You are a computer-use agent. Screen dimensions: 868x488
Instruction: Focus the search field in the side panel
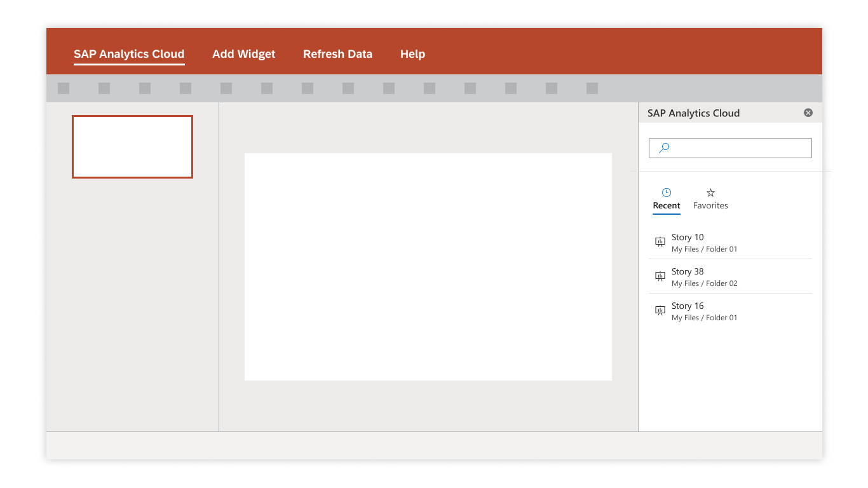[730, 148]
